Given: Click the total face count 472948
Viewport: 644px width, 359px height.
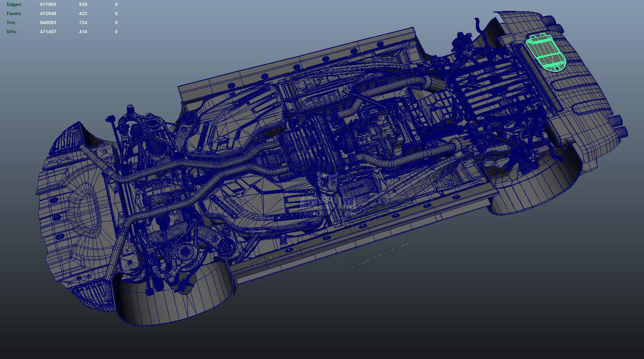Looking at the screenshot, I should (48, 14).
